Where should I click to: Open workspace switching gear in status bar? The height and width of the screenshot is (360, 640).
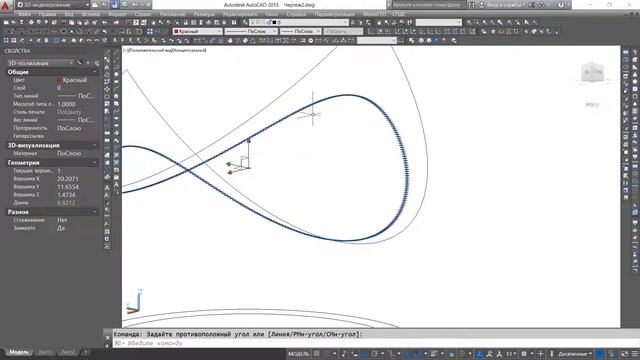524,353
